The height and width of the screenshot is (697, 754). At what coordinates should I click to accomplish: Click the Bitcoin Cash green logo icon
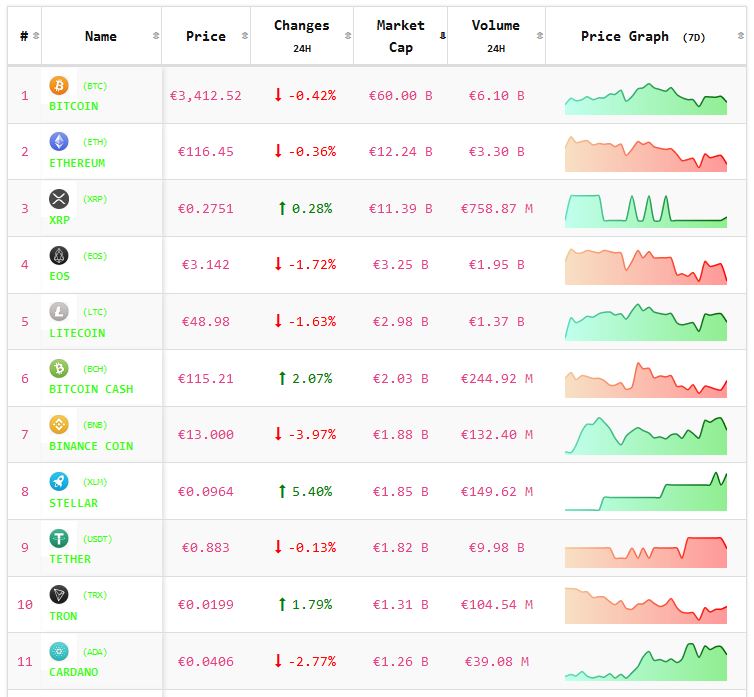click(x=59, y=368)
